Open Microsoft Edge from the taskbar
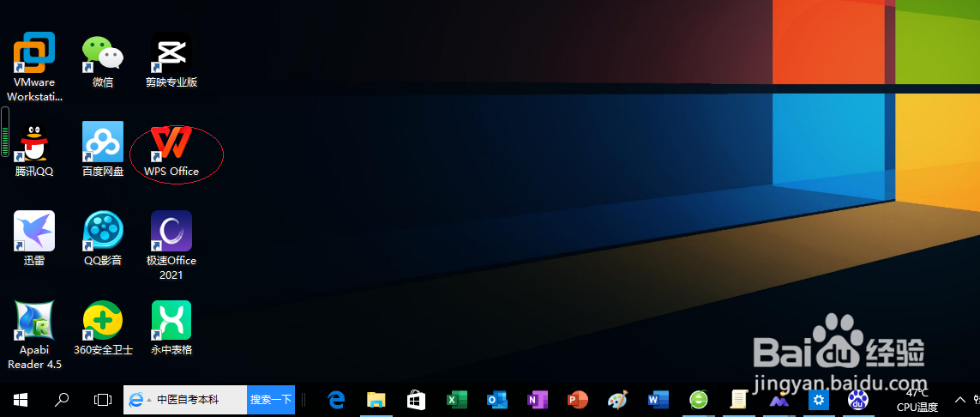This screenshot has width=980, height=417. click(338, 400)
